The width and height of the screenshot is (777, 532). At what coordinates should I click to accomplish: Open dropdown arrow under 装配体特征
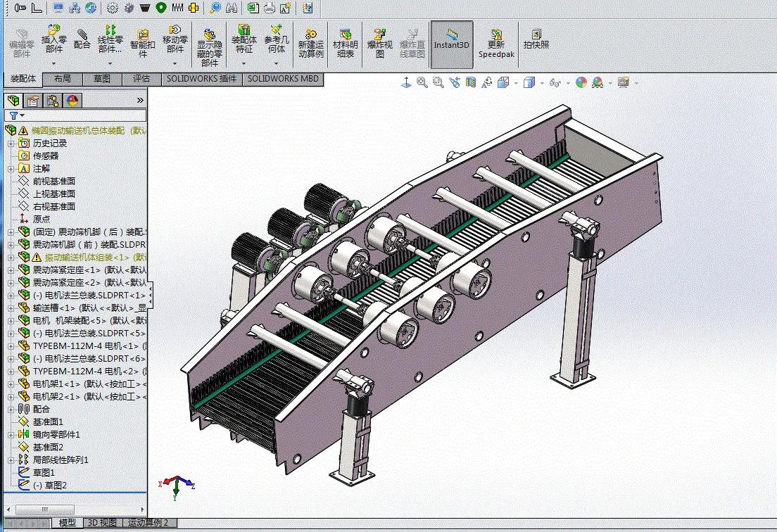coord(244,63)
